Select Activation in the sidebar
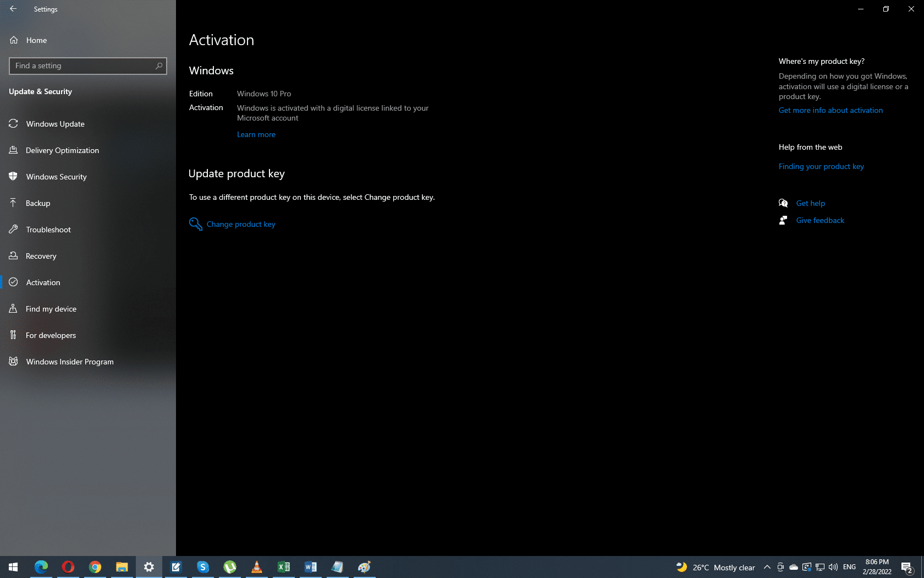This screenshot has height=578, width=924. [43, 282]
